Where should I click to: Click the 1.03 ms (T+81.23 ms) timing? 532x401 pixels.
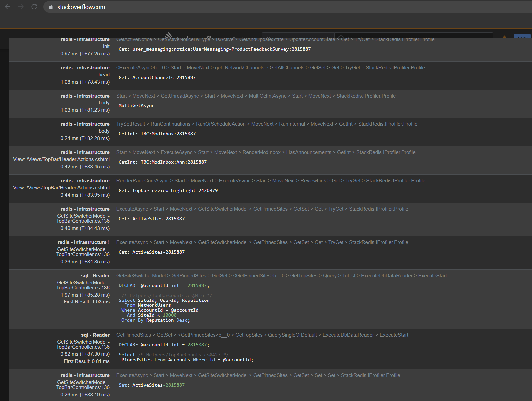coord(85,110)
